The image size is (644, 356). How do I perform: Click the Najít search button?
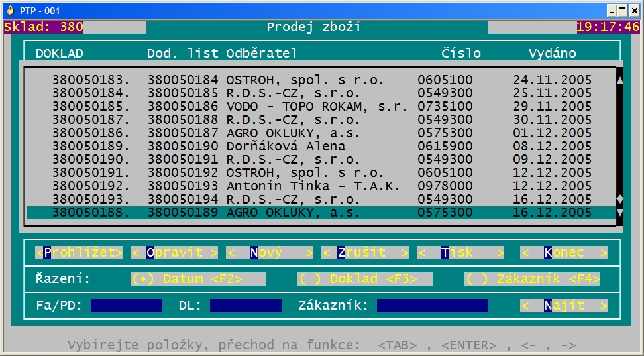pyautogui.click(x=564, y=306)
